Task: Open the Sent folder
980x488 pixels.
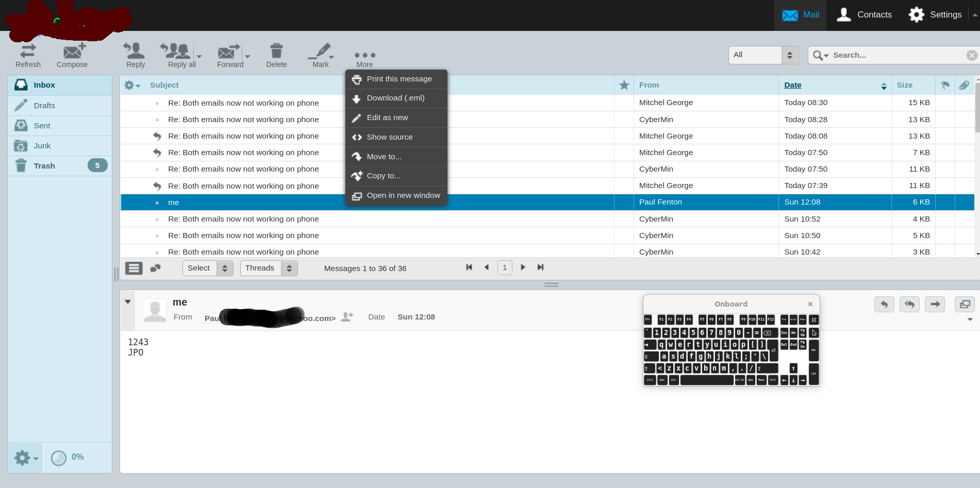Action: point(60,125)
